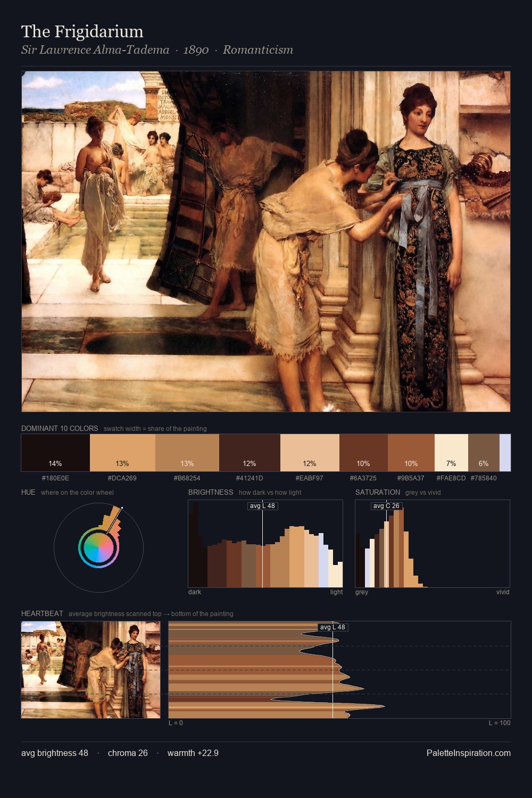Click the 'DOMINANT 10 COLORS' heading
The image size is (532, 798).
pos(60,428)
